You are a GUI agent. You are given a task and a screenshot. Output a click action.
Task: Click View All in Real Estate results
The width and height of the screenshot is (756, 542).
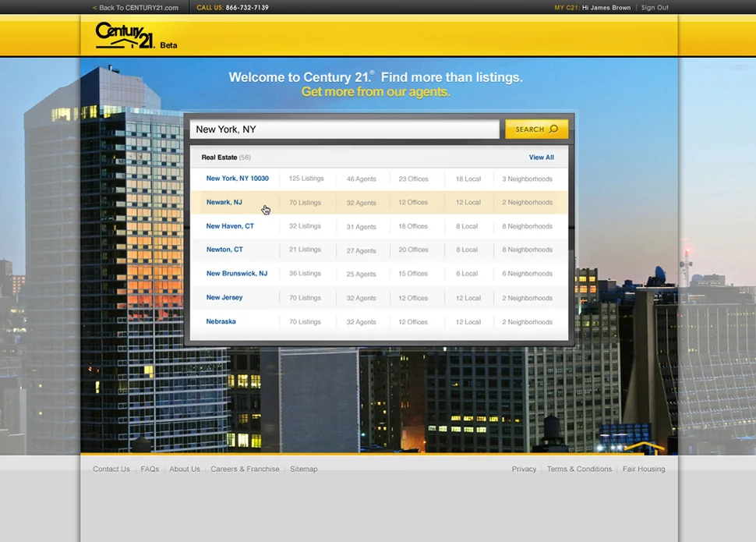click(541, 158)
